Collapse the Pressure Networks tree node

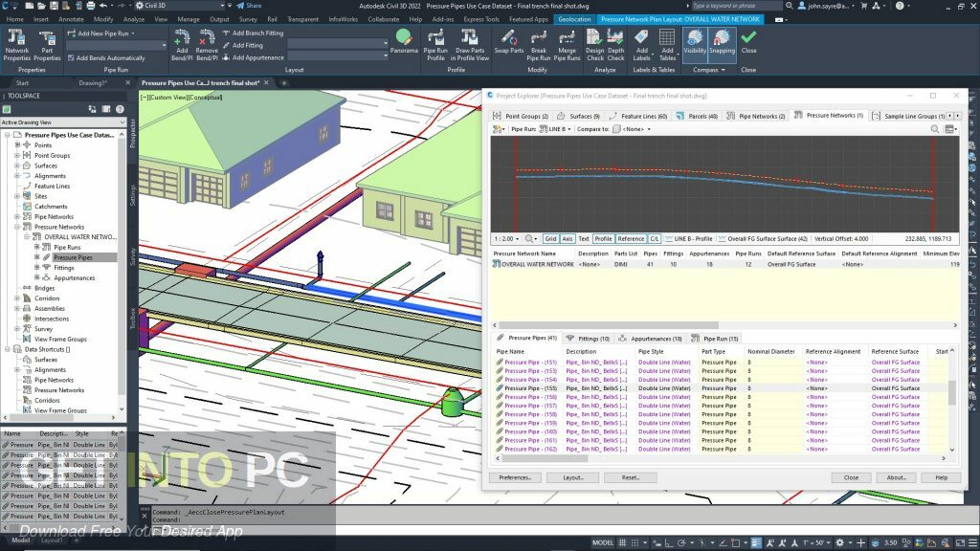tap(17, 227)
